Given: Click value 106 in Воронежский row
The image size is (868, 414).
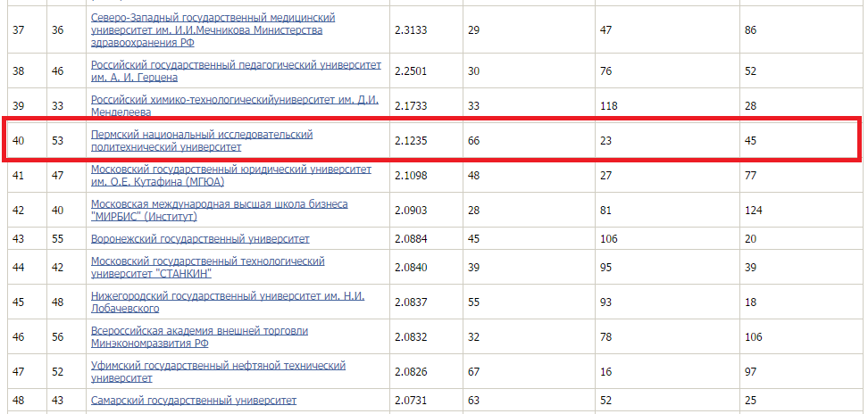Looking at the screenshot, I should point(608,239).
